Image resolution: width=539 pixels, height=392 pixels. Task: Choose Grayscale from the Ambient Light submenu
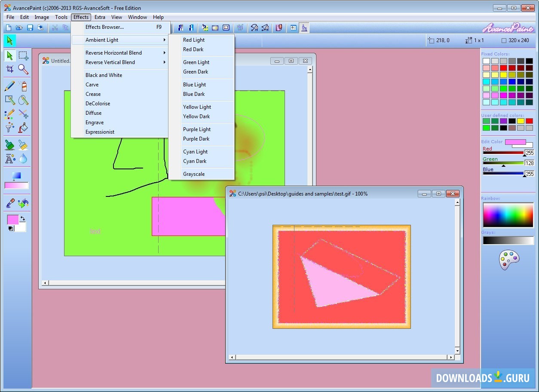pos(194,174)
